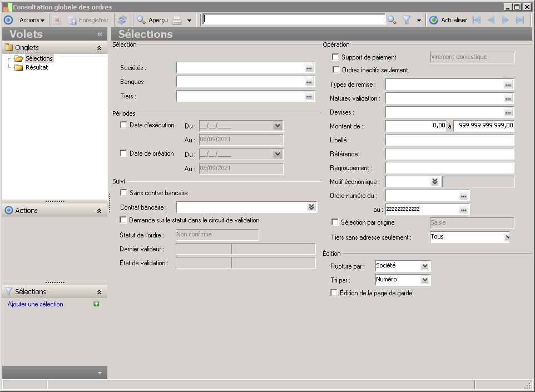Collapse the Volets side panel
535x392 pixels.
tap(100, 34)
